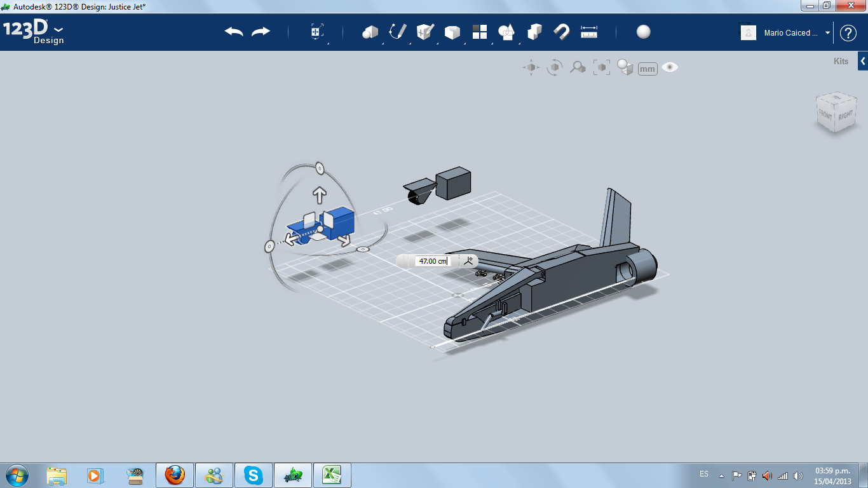Viewport: 868px width, 488px height.
Task: Open the network signal tray icon
Action: 783,475
